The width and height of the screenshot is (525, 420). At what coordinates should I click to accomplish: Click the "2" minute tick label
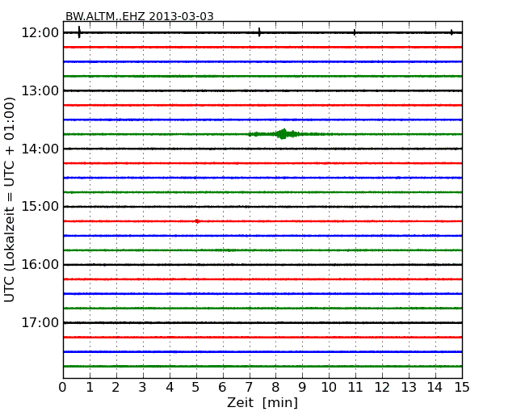115,388
